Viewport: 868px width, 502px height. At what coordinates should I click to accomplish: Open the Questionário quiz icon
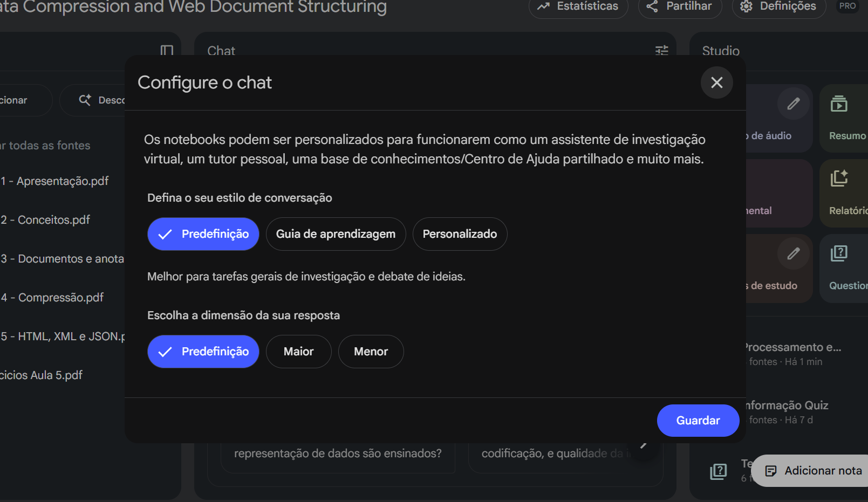click(x=839, y=253)
